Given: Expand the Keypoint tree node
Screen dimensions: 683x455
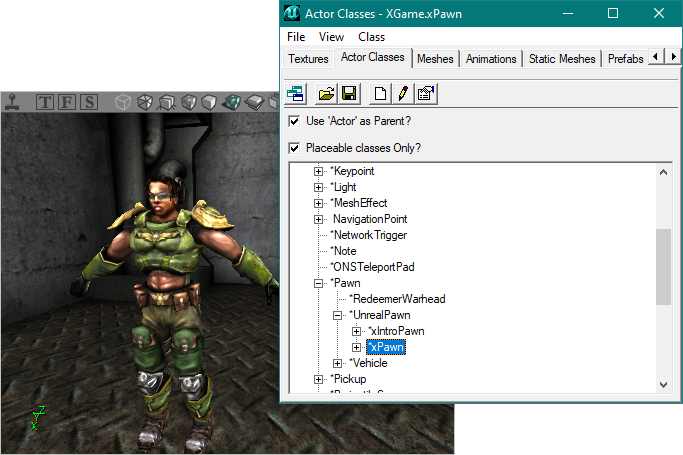Looking at the screenshot, I should 318,171.
